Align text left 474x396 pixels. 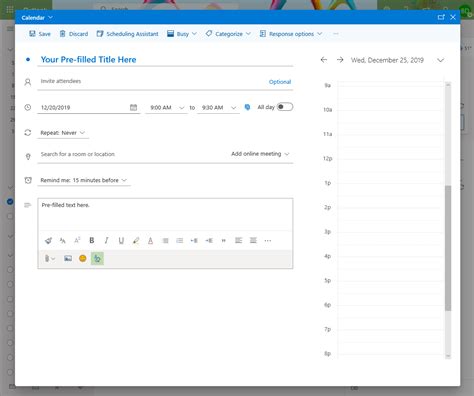238,240
